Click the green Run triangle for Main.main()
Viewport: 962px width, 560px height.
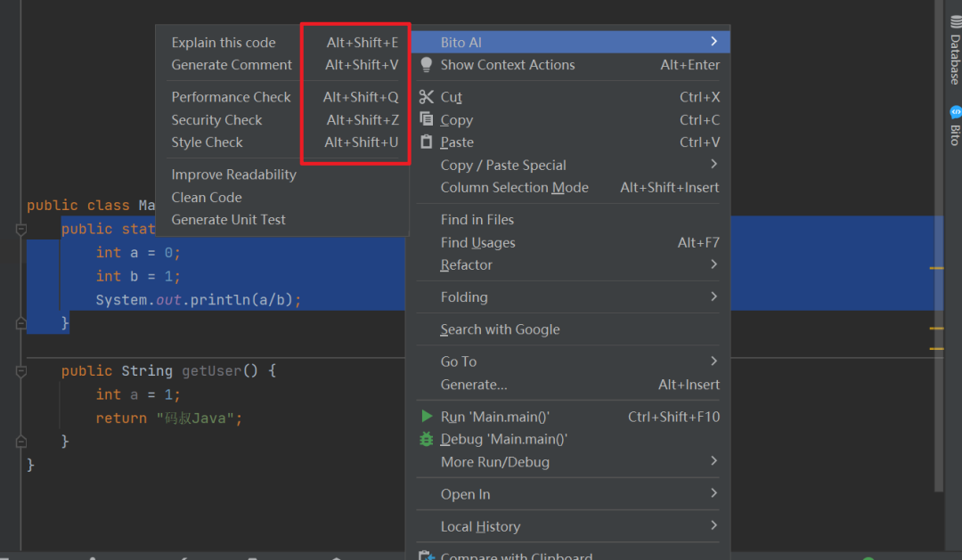click(x=427, y=417)
